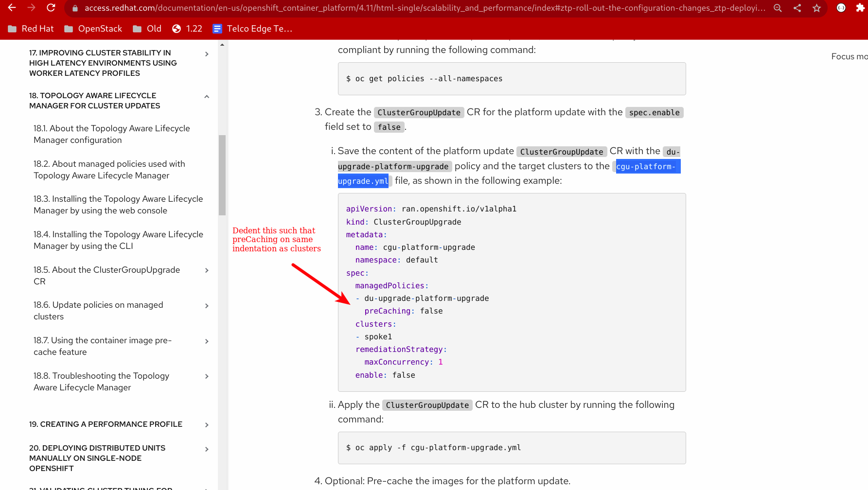Click the Focus mode button at right edge
The image size is (868, 490).
click(x=850, y=56)
